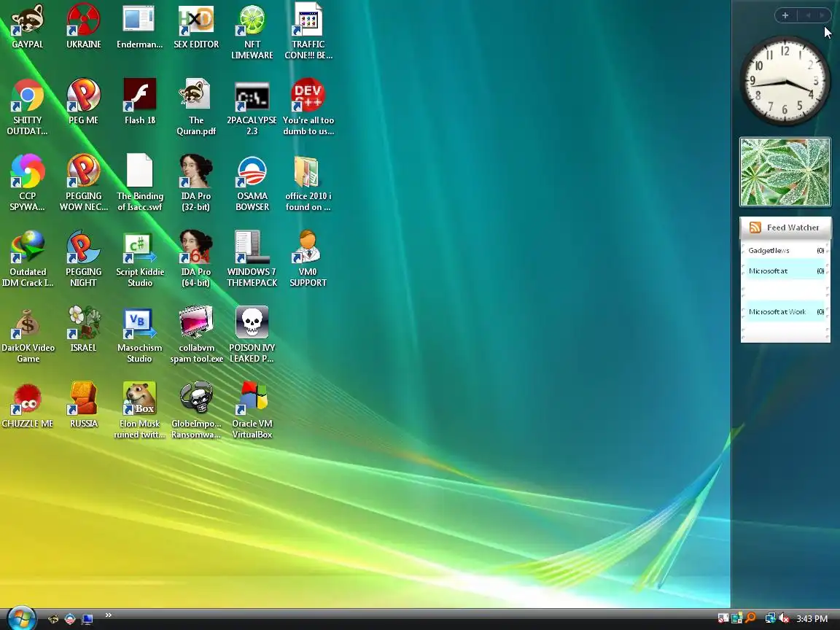Open the PEGGING WOW NEC... shortcut

pyautogui.click(x=84, y=183)
